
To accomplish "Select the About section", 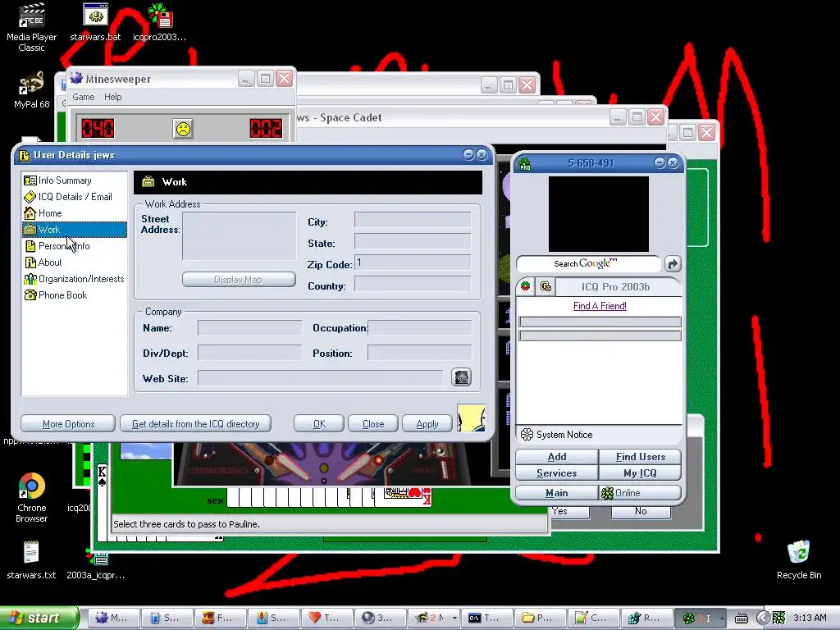I will [x=75, y=262].
